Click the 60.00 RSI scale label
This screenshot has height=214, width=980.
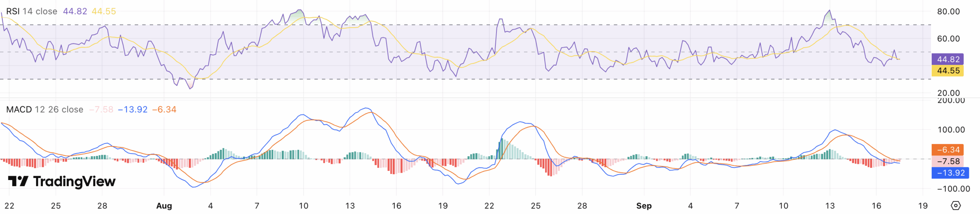pyautogui.click(x=948, y=39)
